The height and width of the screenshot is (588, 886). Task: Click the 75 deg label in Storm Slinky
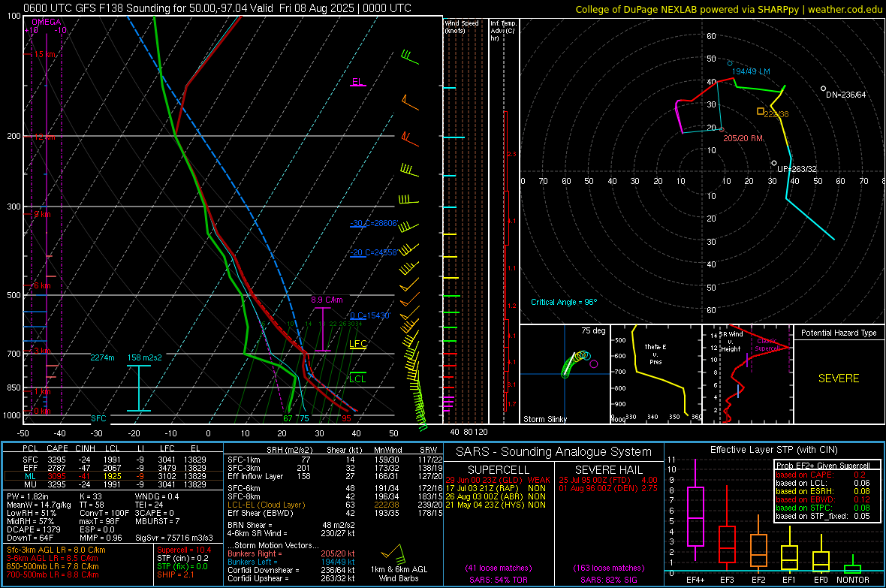pos(593,330)
